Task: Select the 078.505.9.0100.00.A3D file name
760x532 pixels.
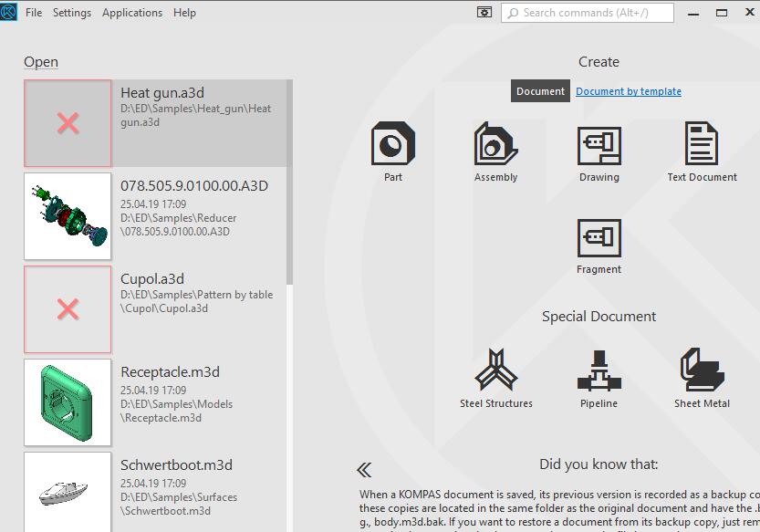Action: [x=193, y=186]
